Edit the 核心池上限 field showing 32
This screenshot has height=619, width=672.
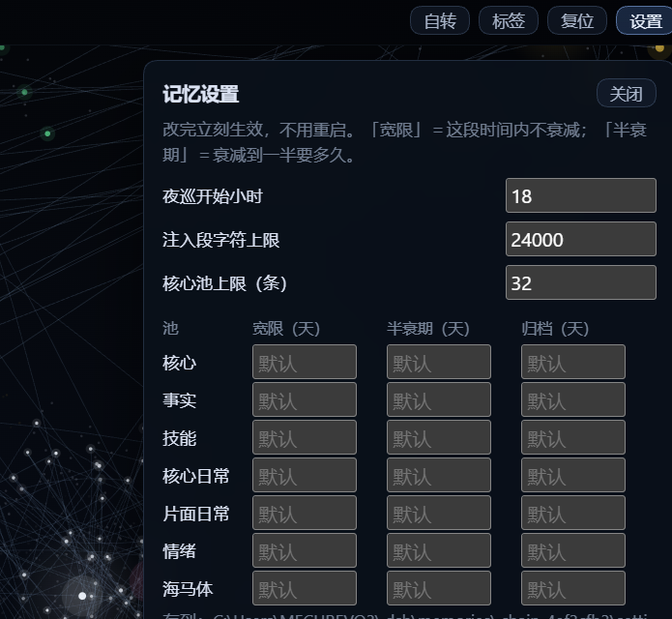point(581,282)
